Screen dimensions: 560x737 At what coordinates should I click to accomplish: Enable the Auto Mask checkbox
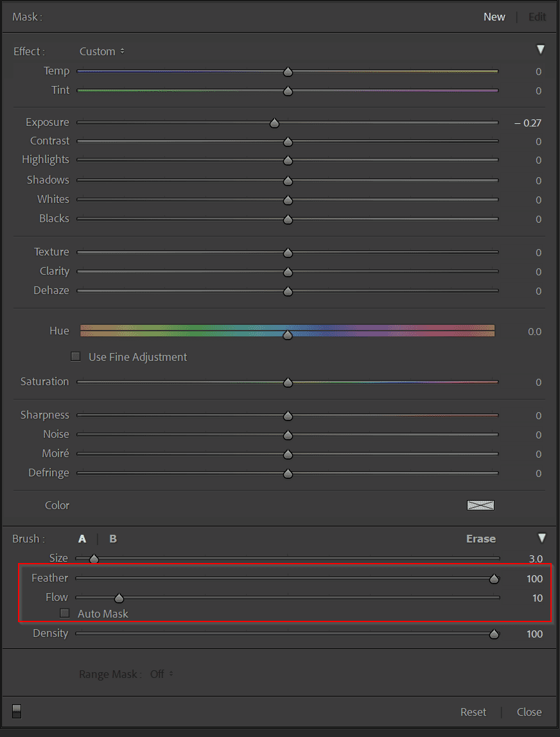pyautogui.click(x=64, y=613)
